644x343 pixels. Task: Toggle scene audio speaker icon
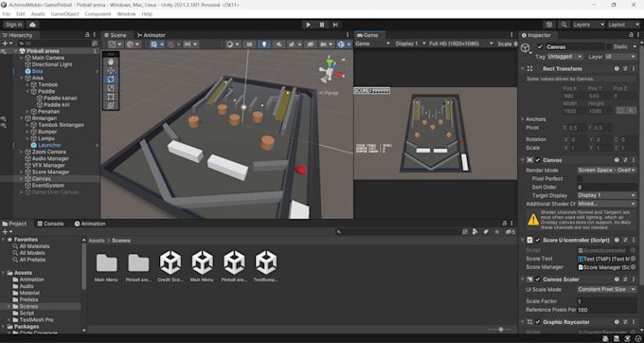pos(278,45)
